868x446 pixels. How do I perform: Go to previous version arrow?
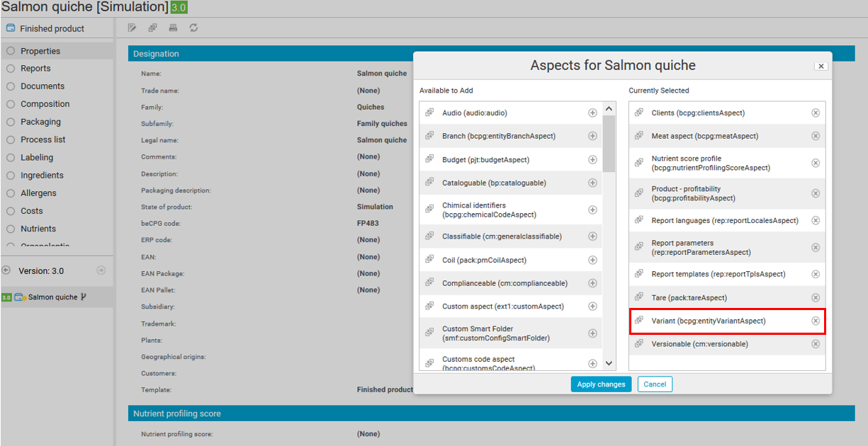[6, 270]
